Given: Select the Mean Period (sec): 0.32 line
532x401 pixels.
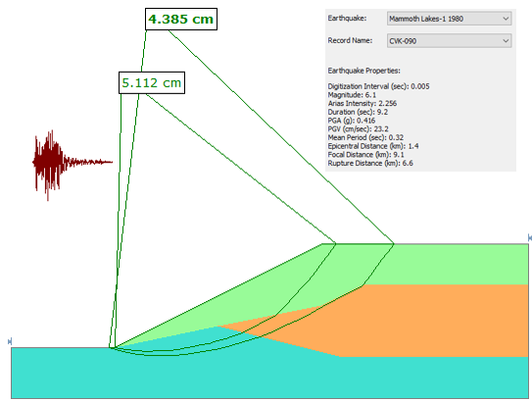Looking at the screenshot, I should [365, 137].
